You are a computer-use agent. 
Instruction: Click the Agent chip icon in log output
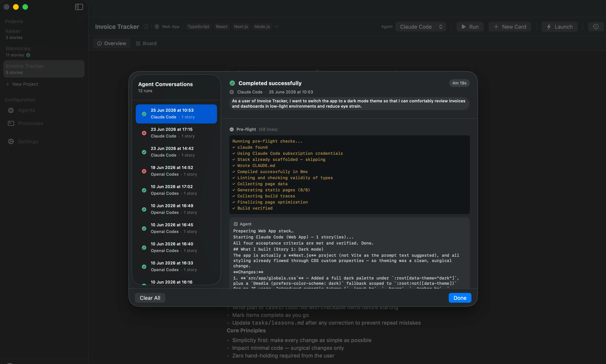[x=236, y=224]
